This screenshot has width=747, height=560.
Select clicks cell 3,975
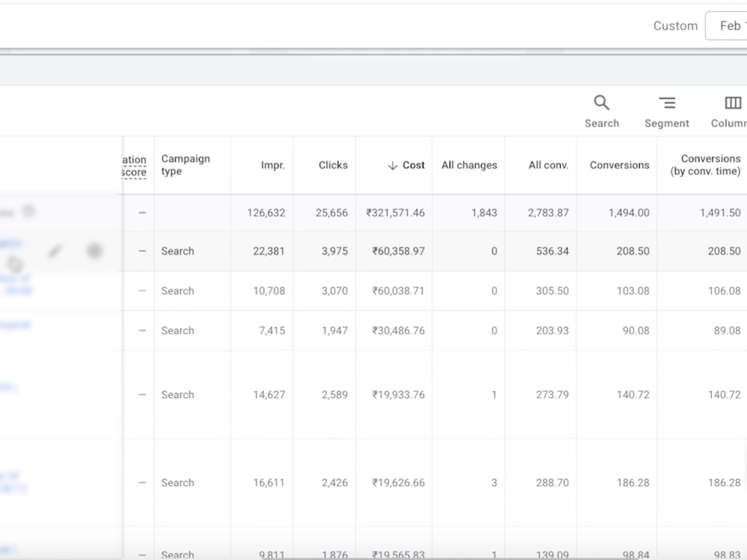(x=335, y=251)
